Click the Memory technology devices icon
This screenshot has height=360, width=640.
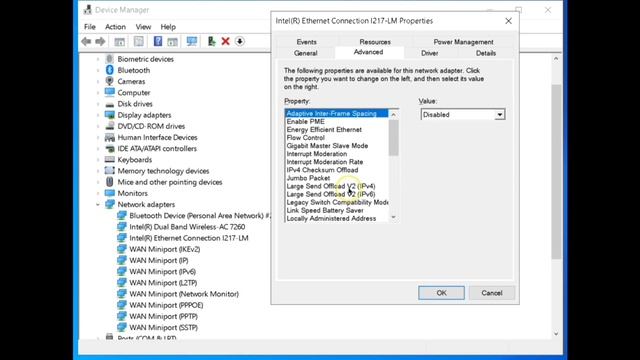[x=109, y=171]
